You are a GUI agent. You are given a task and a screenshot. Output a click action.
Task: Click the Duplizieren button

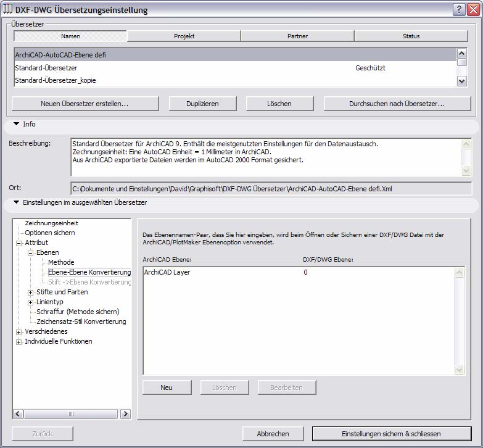[202, 104]
